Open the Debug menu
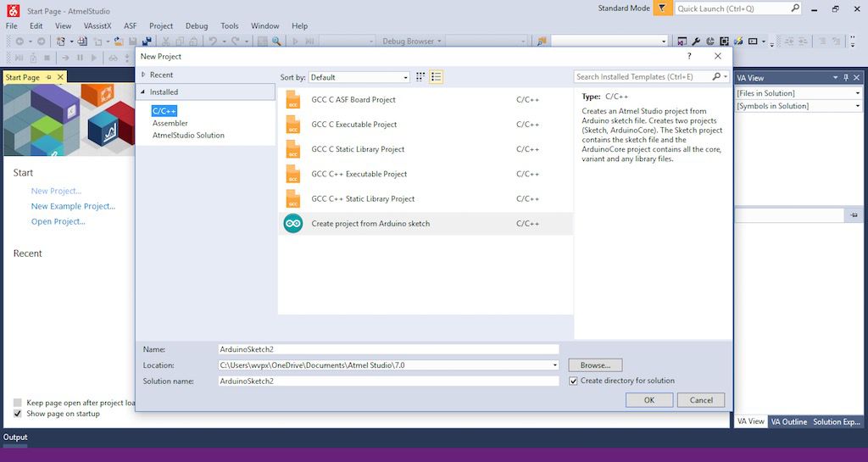This screenshot has width=868, height=462. point(197,26)
